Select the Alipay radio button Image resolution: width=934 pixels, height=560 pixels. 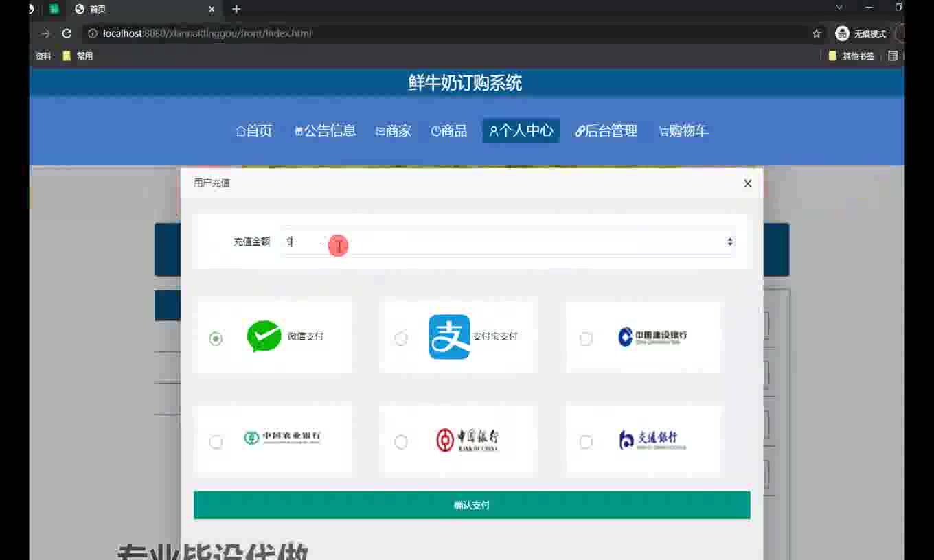pos(401,338)
